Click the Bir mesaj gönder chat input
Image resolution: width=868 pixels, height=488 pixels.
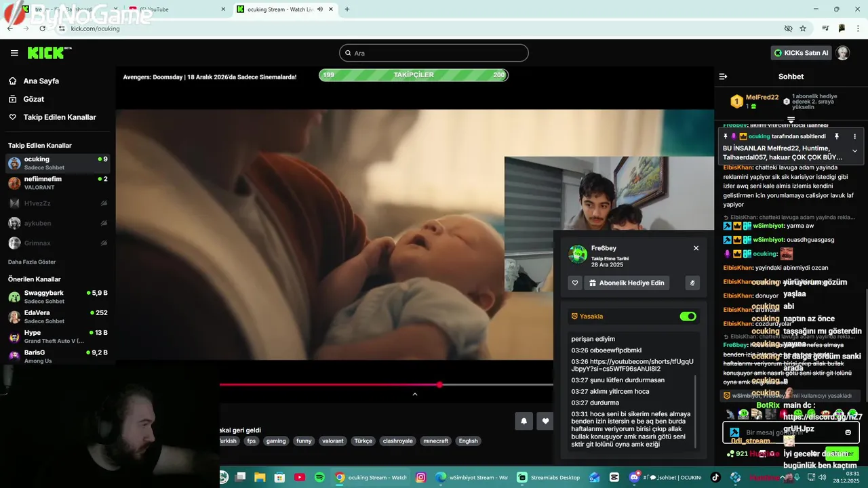point(791,432)
